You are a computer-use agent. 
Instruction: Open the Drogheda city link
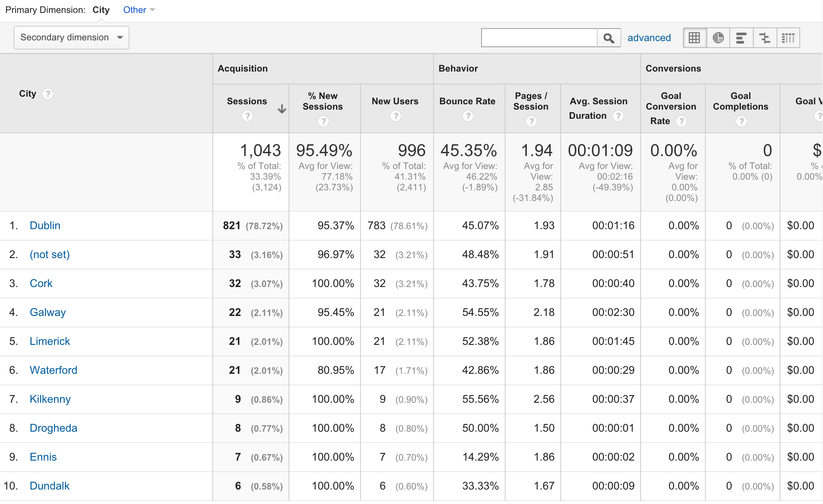coord(53,428)
